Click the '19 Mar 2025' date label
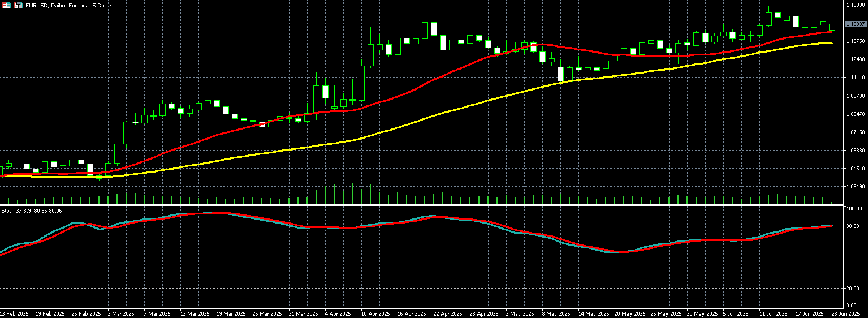Image resolution: width=868 pixels, height=318 pixels. 230,313
